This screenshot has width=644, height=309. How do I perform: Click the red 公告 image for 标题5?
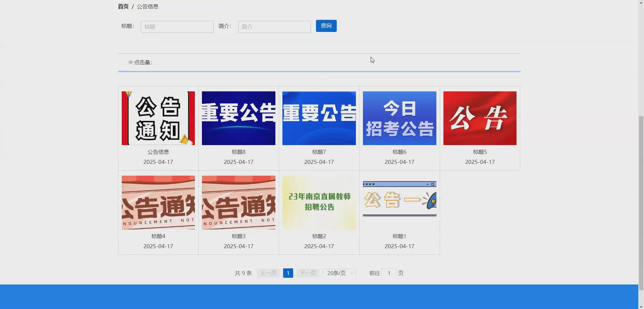(480, 118)
